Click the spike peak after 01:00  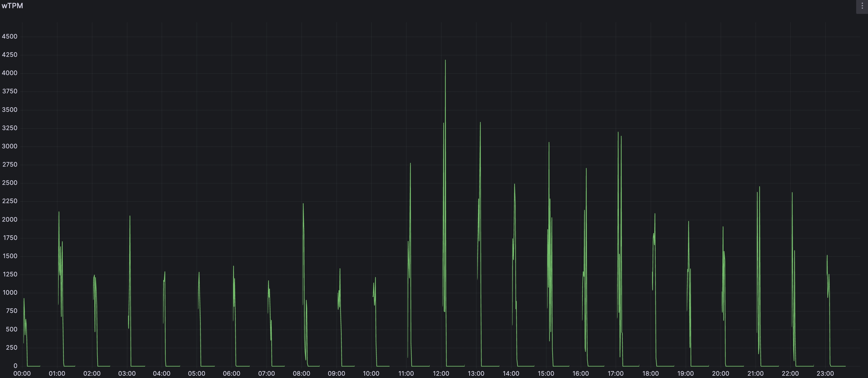click(x=59, y=213)
